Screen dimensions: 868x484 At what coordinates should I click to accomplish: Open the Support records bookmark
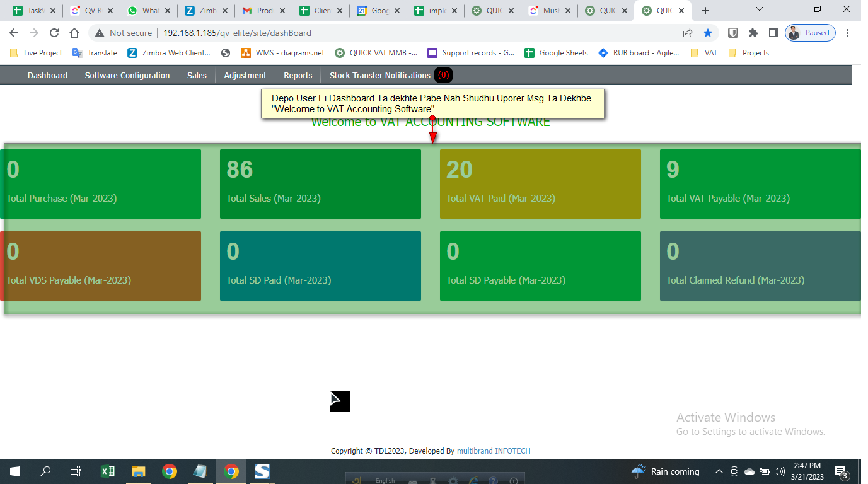[x=471, y=53]
